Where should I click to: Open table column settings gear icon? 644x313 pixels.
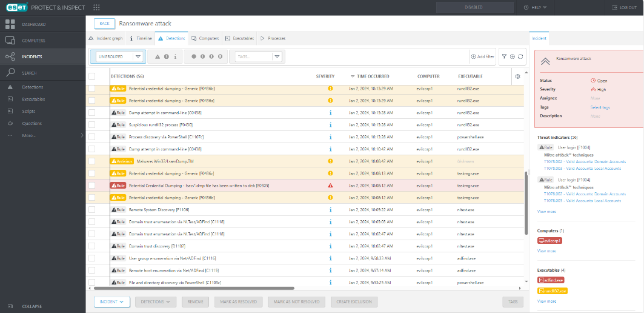[x=517, y=76]
